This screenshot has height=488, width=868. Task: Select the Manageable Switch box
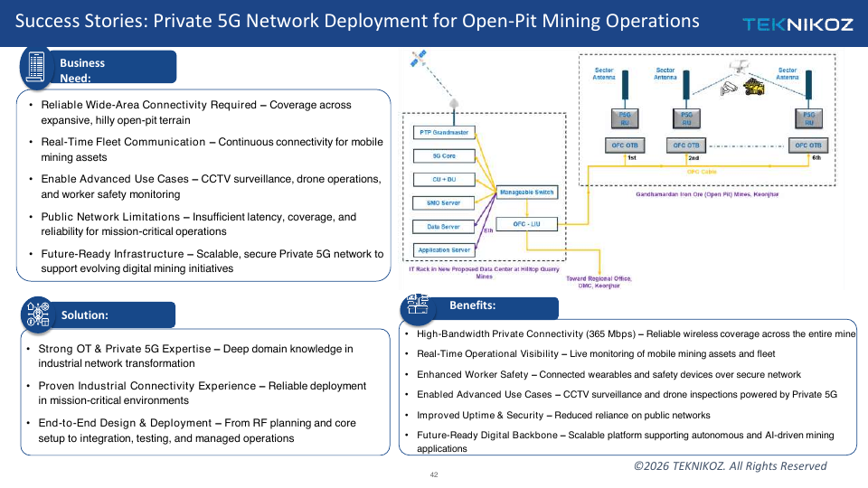[526, 192]
